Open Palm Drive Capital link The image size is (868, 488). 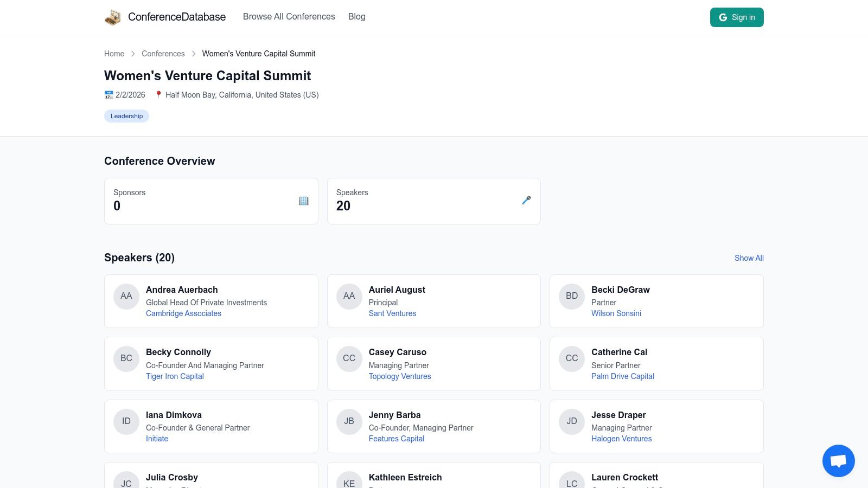click(622, 376)
